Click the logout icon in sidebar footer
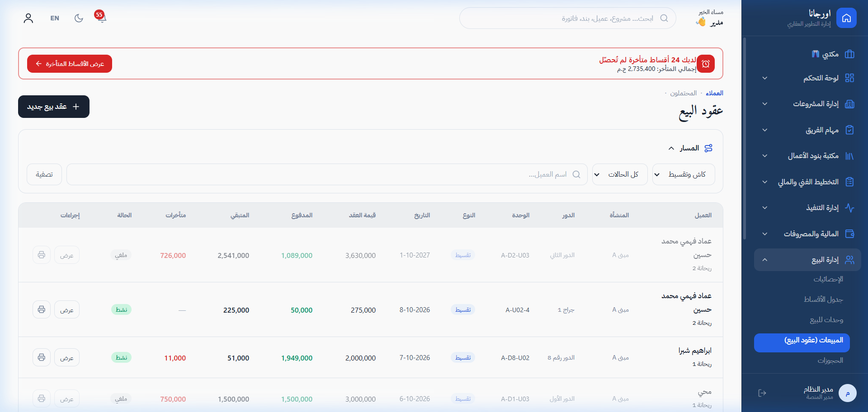The width and height of the screenshot is (868, 412). pyautogui.click(x=762, y=393)
